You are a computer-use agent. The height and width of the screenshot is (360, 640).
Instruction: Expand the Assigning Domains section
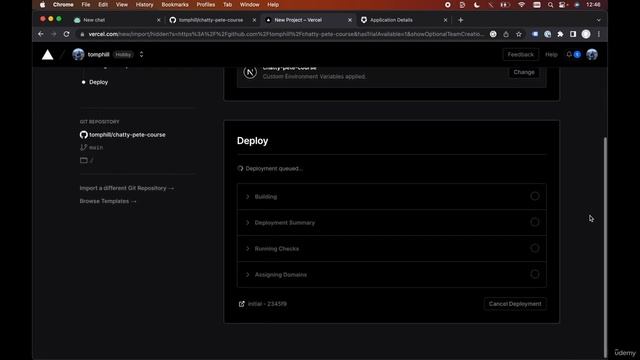click(x=391, y=275)
